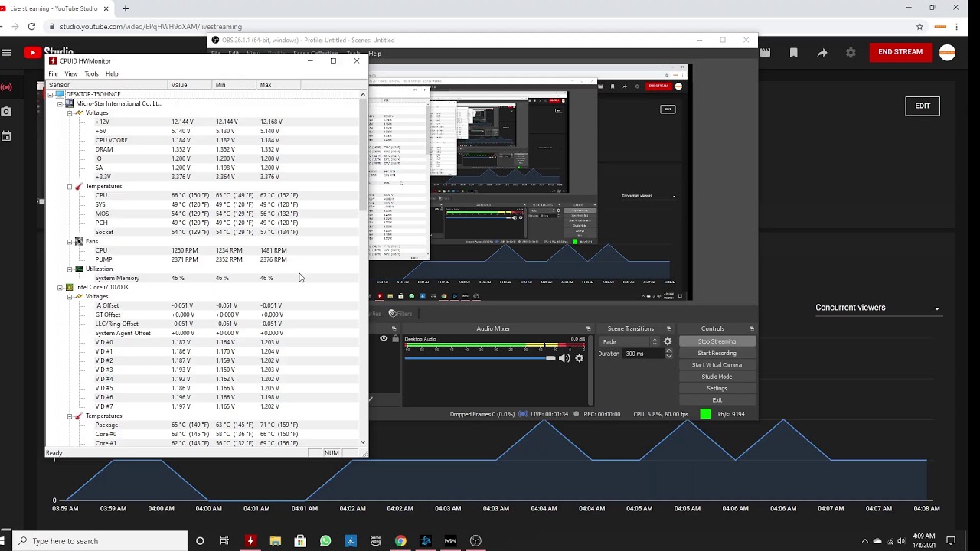The image size is (980, 551).
Task: Open OBS Settings from Controls panel
Action: [x=717, y=389]
